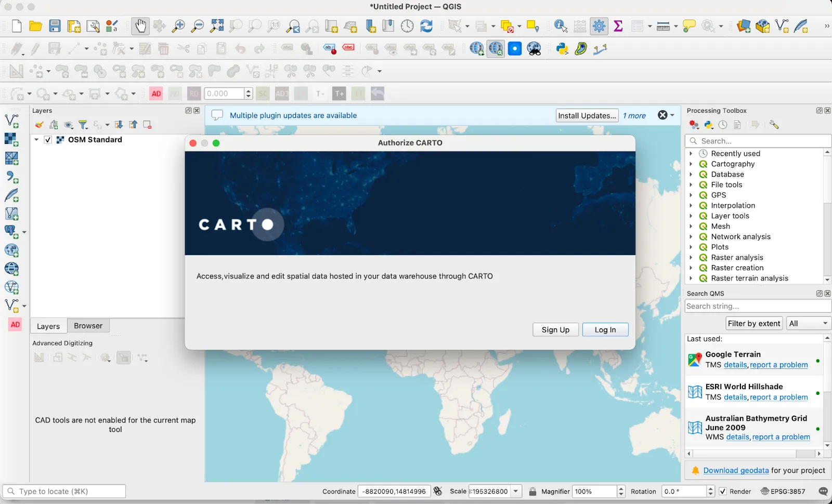Click the Zoom In magnifier tool

coord(178,26)
